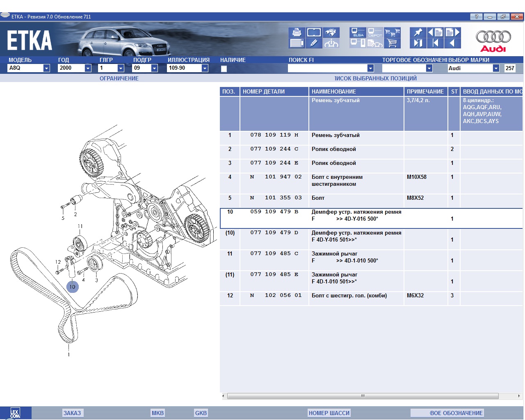The width and height of the screenshot is (525, 420).
Task: Click the horizontal scrollbar under parts table
Action: tap(363, 396)
